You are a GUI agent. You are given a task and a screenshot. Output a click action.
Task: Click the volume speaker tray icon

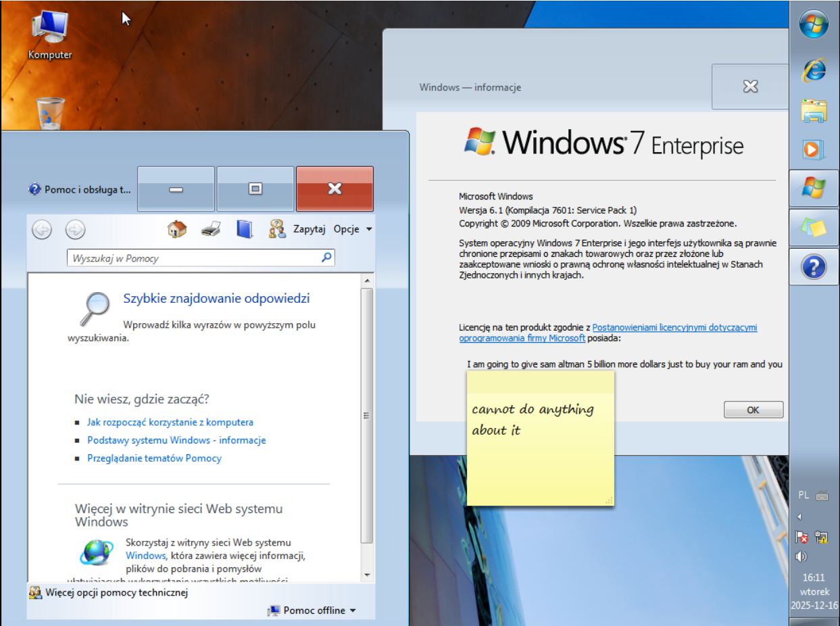(x=801, y=556)
